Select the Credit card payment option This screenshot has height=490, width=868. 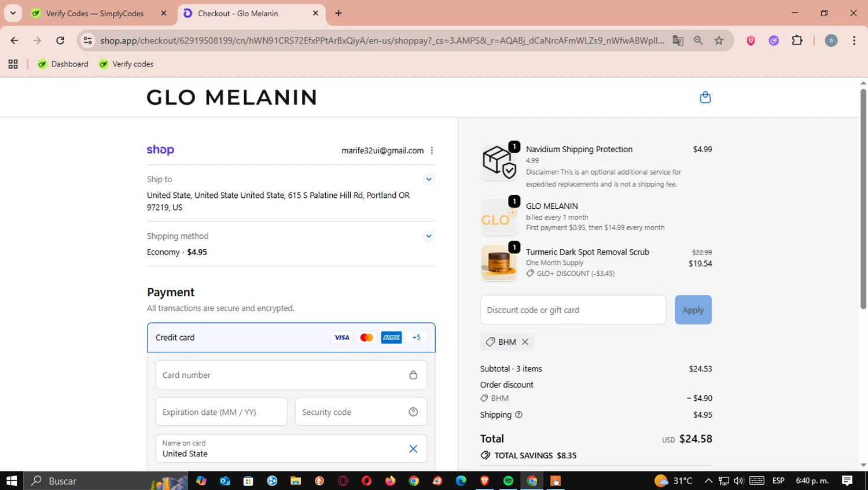tap(291, 337)
